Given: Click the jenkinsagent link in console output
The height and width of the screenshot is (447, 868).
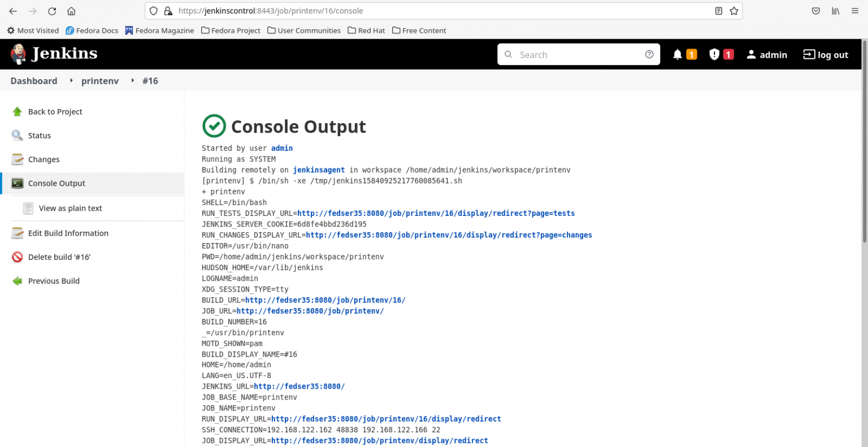Looking at the screenshot, I should click(x=319, y=170).
